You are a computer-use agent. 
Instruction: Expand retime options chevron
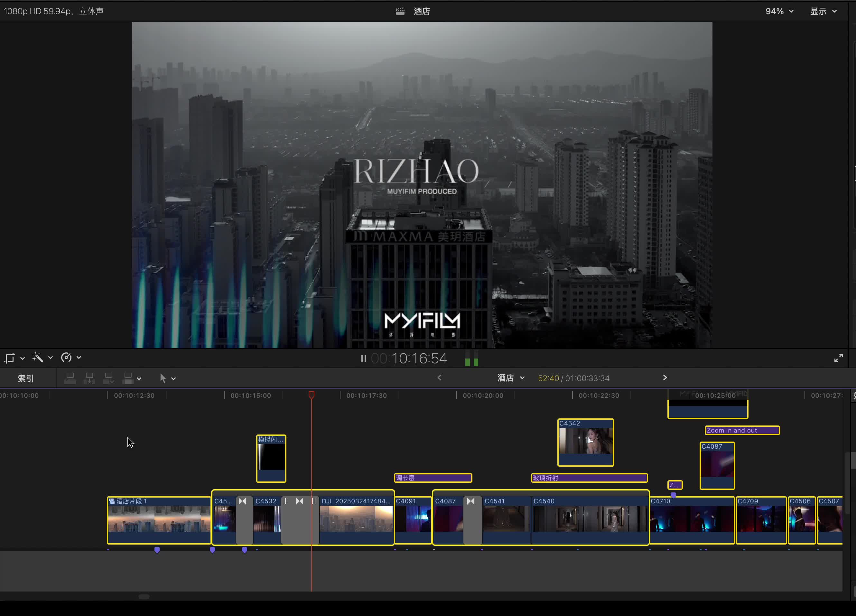79,358
